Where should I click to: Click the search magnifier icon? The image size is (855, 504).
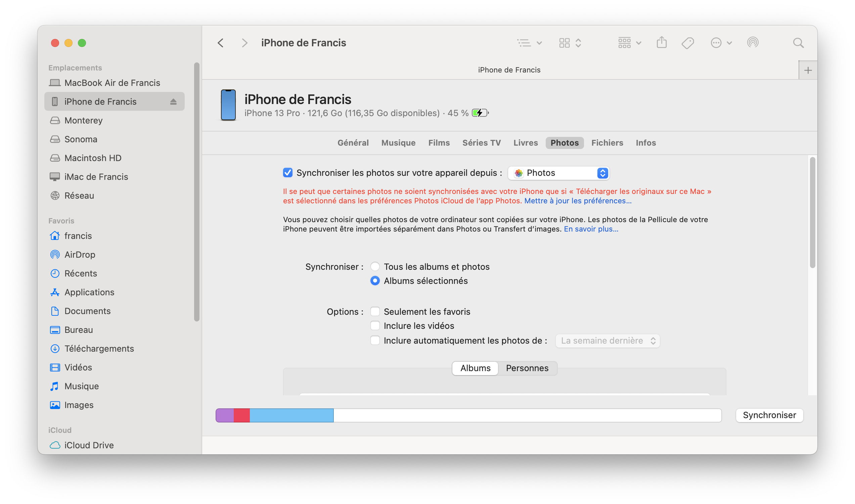798,43
